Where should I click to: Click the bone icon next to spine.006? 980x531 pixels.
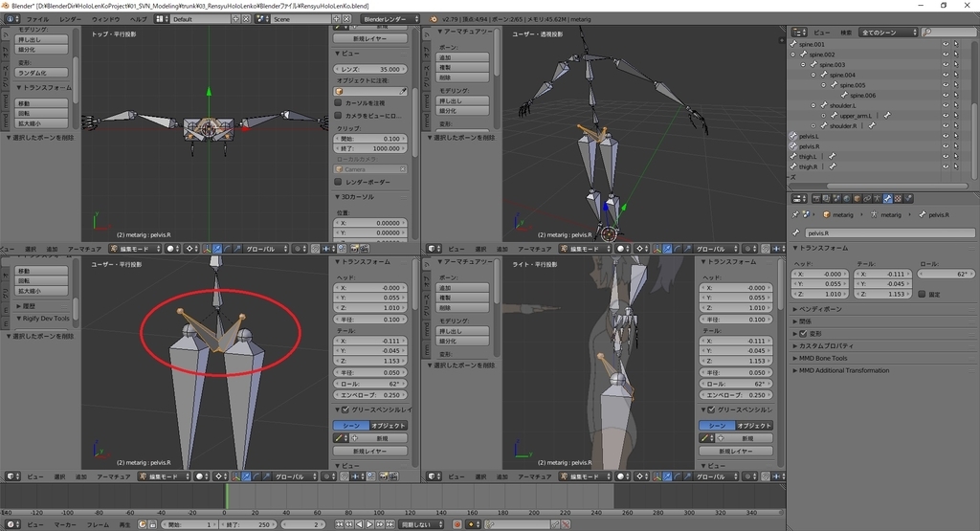click(x=844, y=96)
